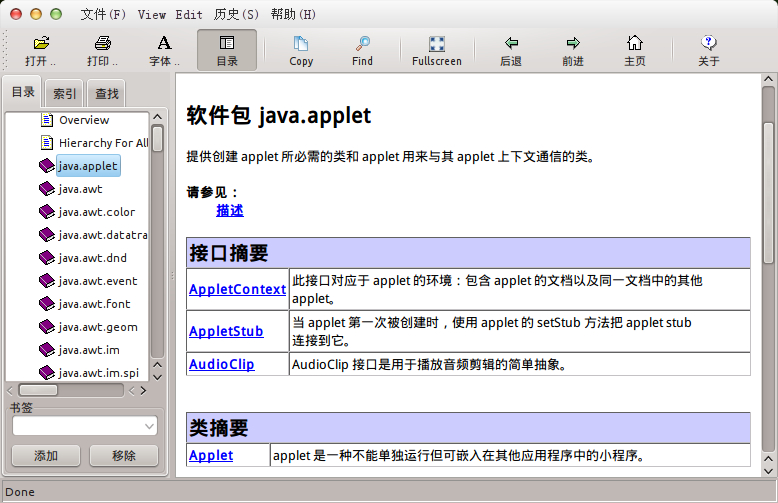Click the java.awt.event book icon
This screenshot has height=503, width=778.
pos(47,281)
